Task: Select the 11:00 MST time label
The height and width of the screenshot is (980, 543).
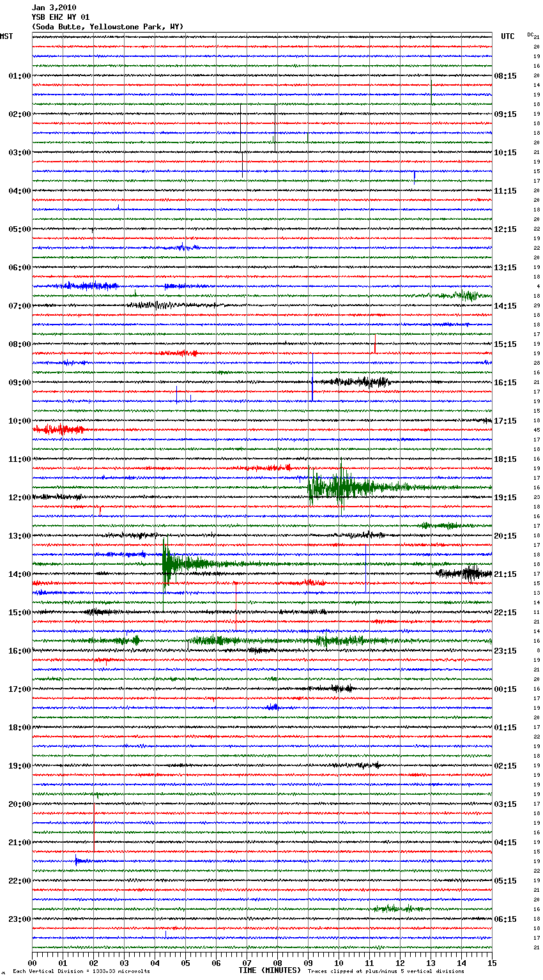Action: (20, 459)
